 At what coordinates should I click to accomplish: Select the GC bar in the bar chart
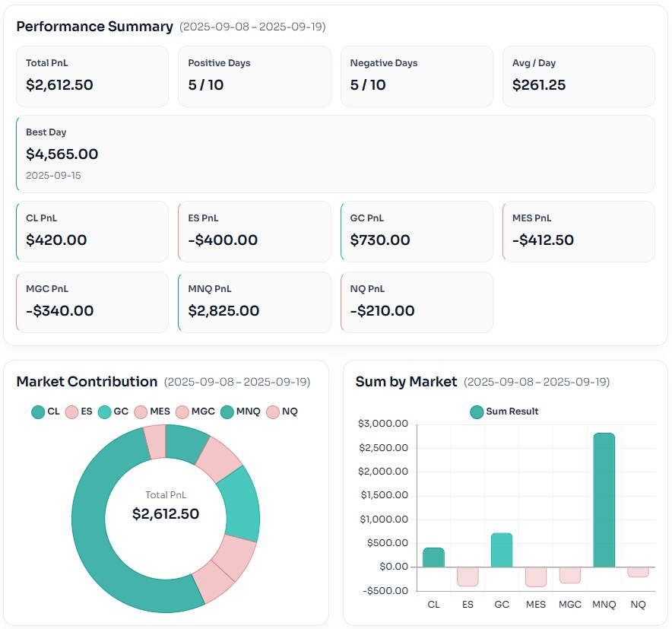point(502,550)
